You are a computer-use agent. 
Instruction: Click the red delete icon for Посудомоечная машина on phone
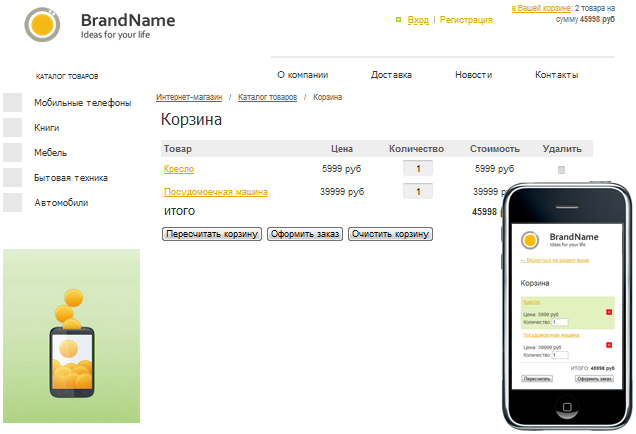coord(609,345)
